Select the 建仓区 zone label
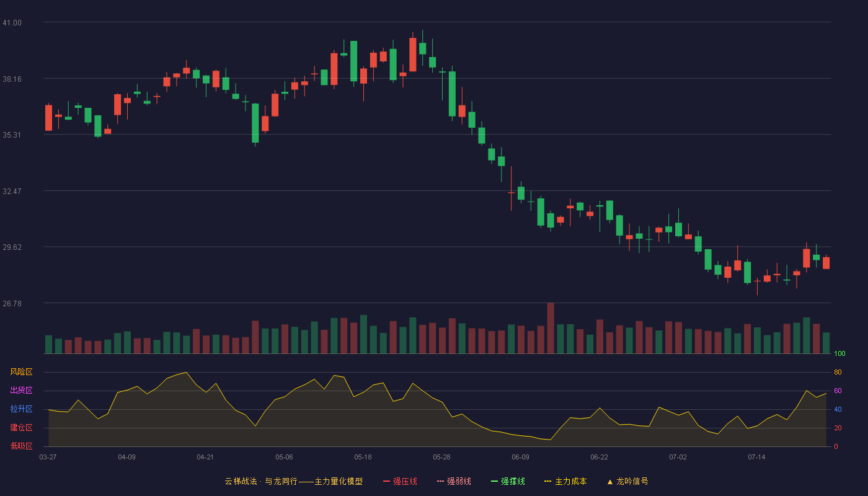Viewport: 868px width, 496px height. (21, 428)
